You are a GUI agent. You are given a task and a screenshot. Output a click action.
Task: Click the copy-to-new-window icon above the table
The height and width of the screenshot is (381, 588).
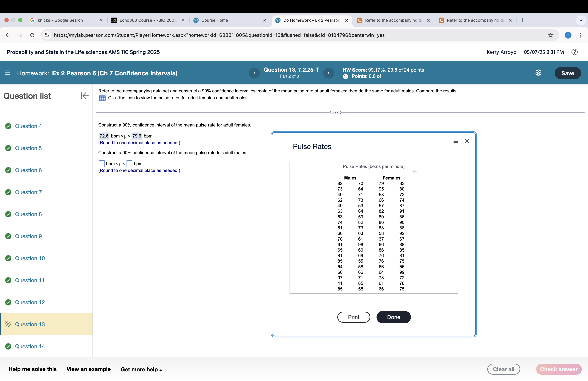pyautogui.click(x=415, y=172)
